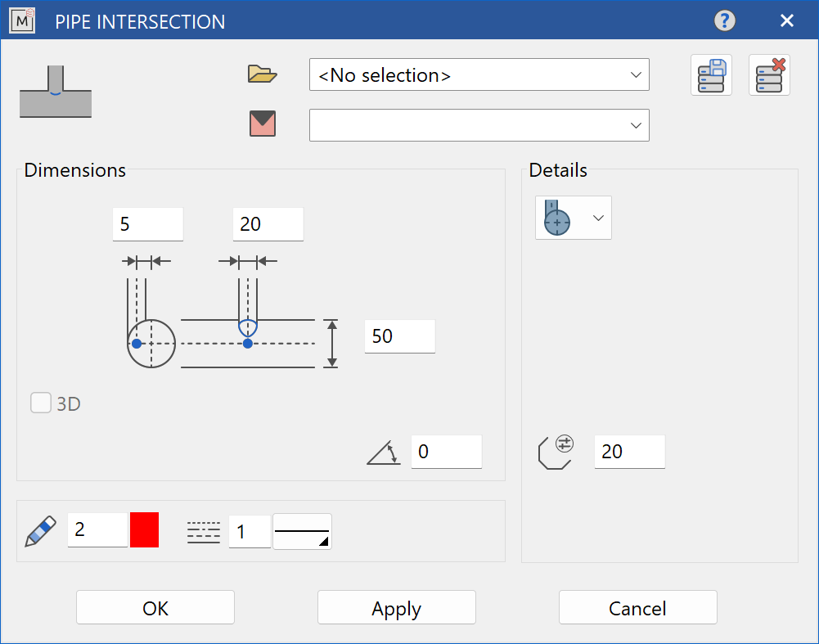Click the application M icon in title bar
The image size is (819, 644).
pyautogui.click(x=22, y=21)
